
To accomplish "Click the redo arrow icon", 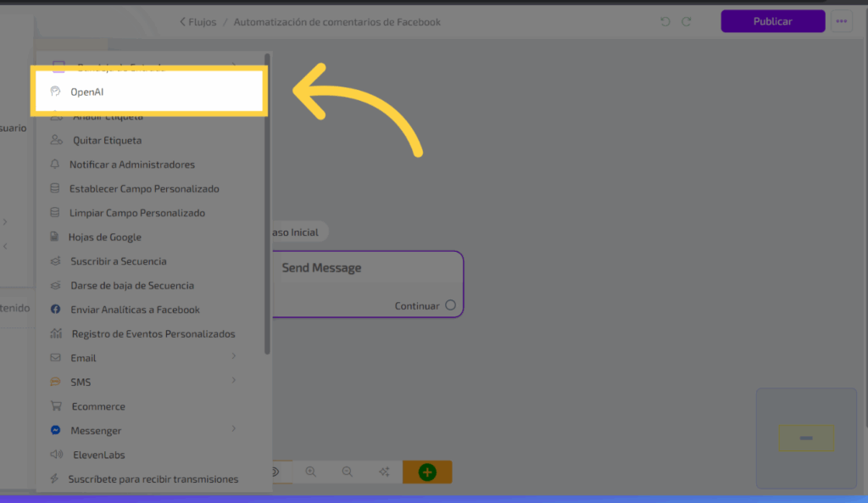I will [687, 21].
